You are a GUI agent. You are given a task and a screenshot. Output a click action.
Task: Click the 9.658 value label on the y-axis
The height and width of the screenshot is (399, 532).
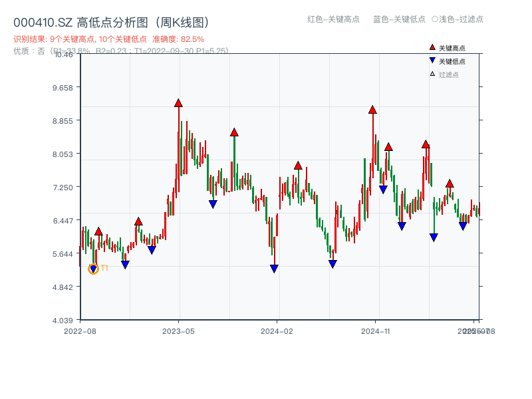(61, 86)
